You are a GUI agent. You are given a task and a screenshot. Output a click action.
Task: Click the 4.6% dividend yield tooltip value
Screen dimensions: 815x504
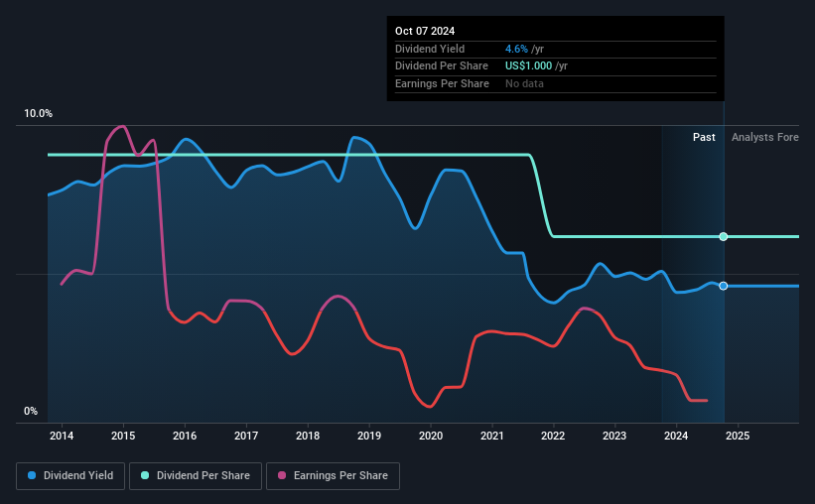coord(516,49)
